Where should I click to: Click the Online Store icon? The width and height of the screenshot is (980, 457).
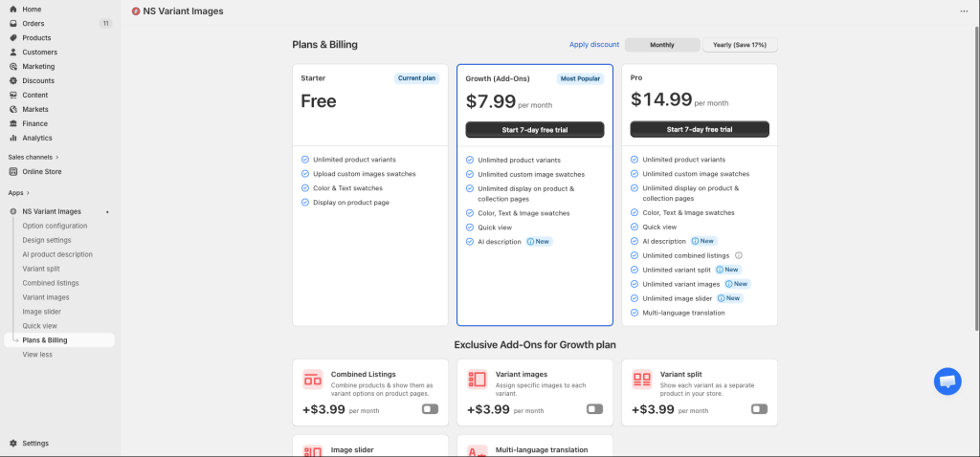pos(13,171)
